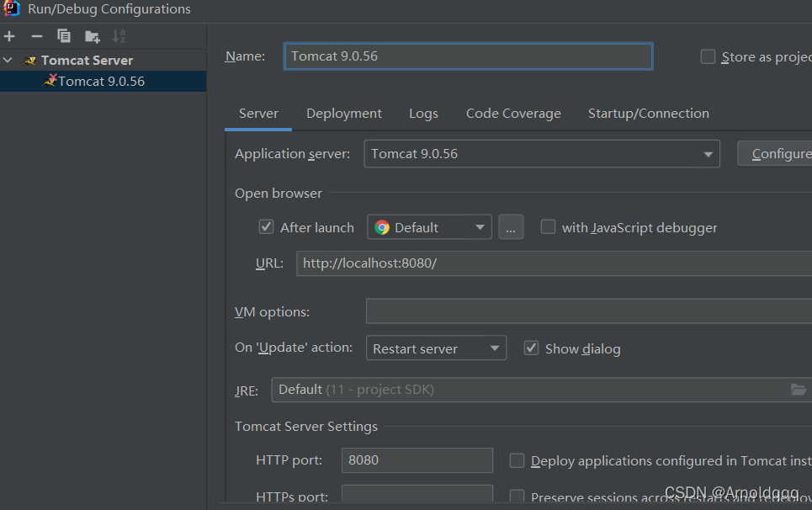
Task: Switch to the Deployment tab
Action: pyautogui.click(x=343, y=113)
